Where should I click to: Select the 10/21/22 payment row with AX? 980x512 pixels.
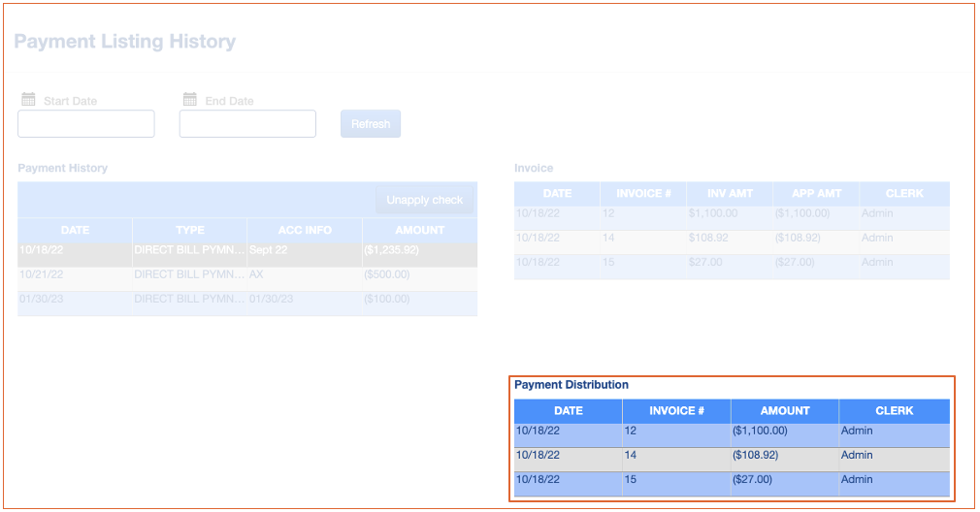(x=246, y=274)
